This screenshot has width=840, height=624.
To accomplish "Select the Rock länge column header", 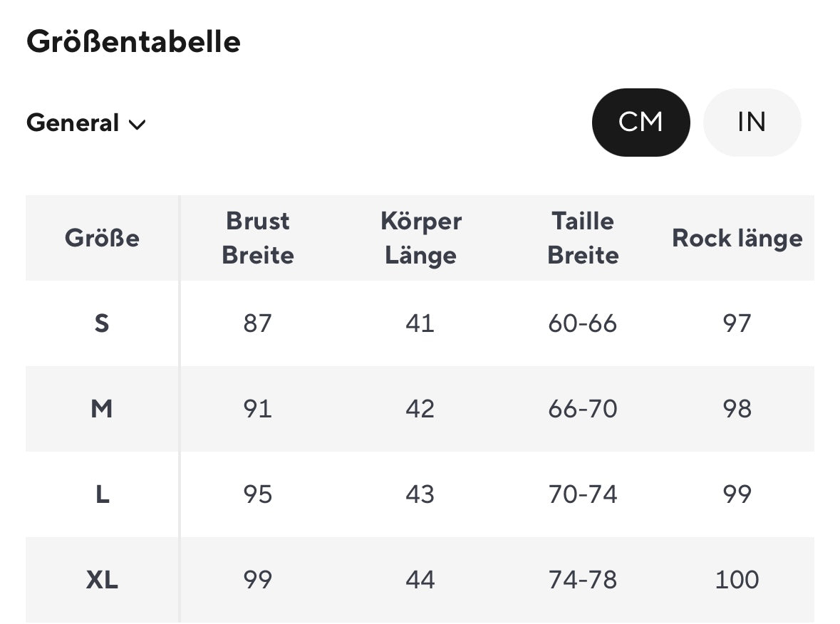I will pyautogui.click(x=737, y=238).
